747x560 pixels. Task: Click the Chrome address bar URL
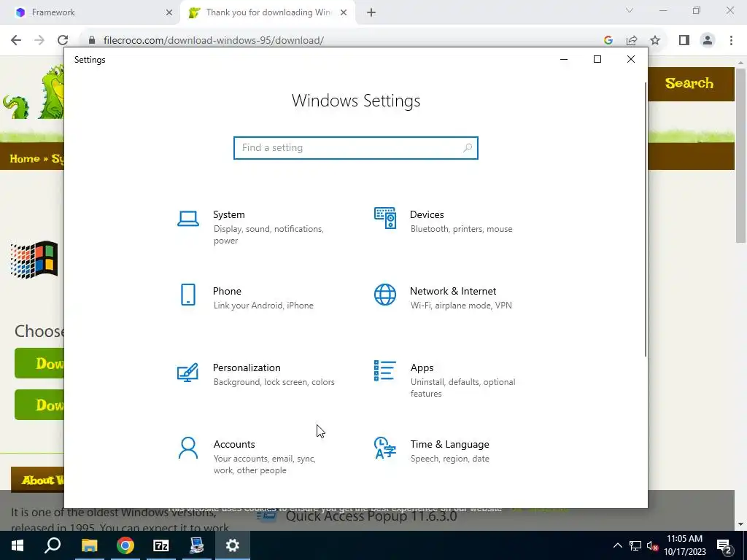(x=214, y=40)
